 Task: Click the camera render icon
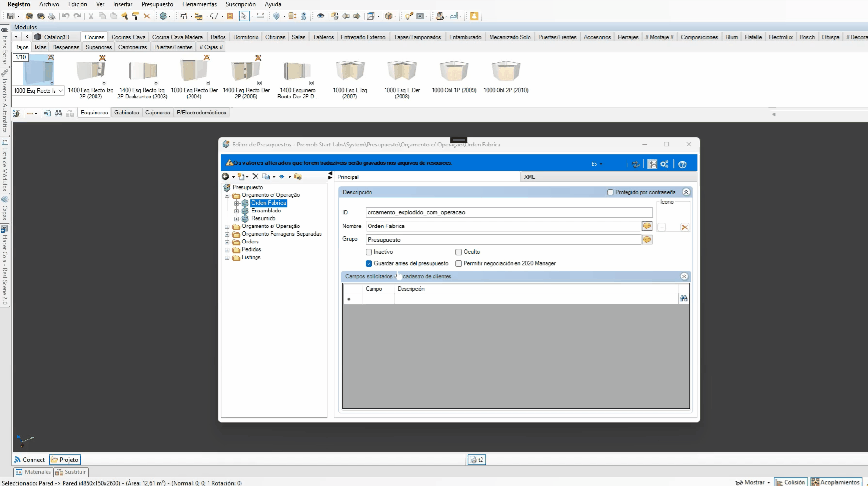420,16
